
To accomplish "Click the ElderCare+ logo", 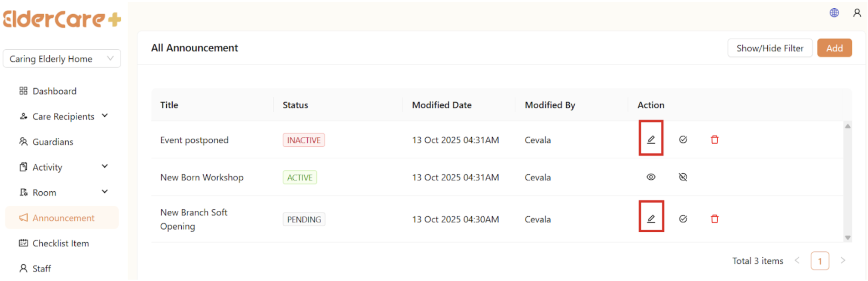I will coord(62,19).
